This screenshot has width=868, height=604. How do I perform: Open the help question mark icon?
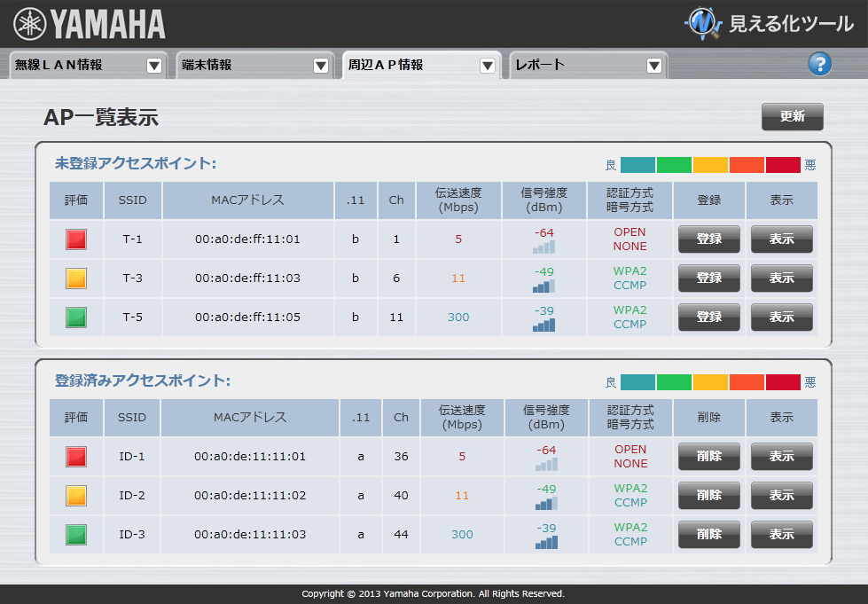pos(819,64)
